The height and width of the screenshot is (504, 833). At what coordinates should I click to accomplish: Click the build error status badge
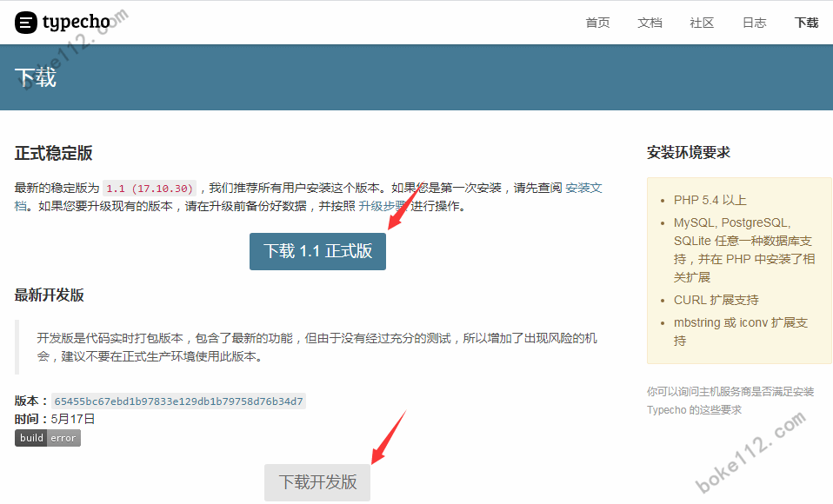(x=48, y=438)
